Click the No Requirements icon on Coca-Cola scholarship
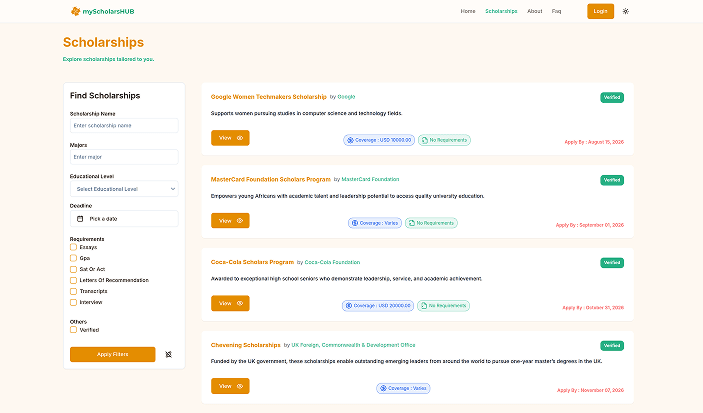Image resolution: width=703 pixels, height=413 pixels. [425, 304]
